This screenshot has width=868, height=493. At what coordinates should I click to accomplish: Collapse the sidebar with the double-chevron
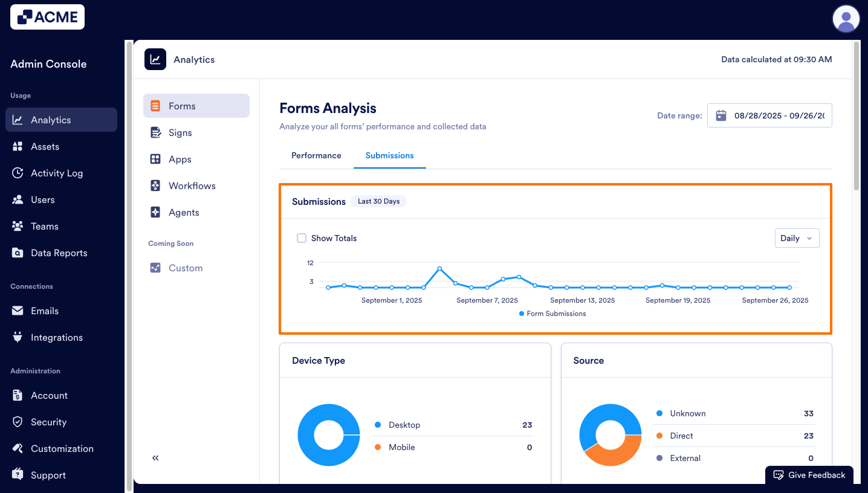(x=155, y=458)
